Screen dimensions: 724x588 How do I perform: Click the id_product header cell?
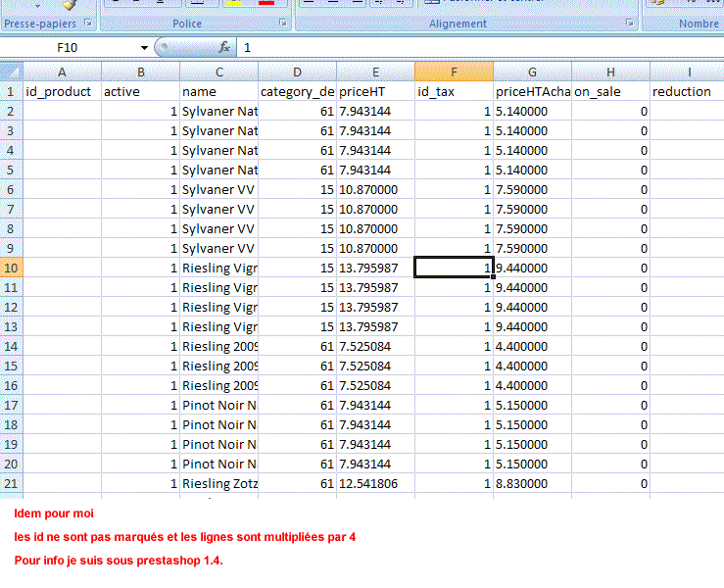point(62,91)
